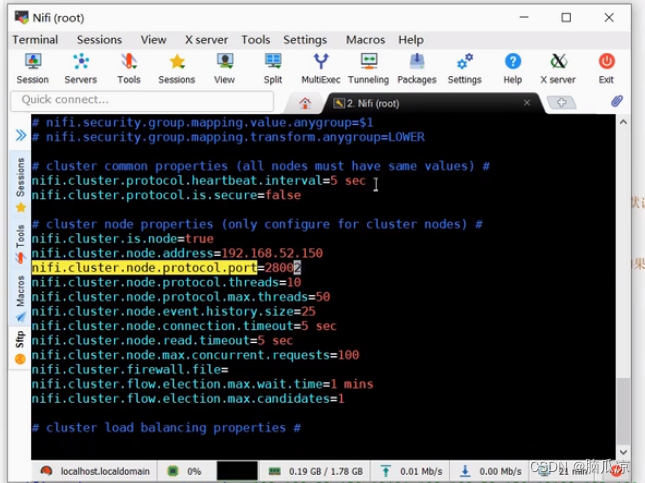Click the 0.19 GB / 1.78 GB memory status

[316, 471]
